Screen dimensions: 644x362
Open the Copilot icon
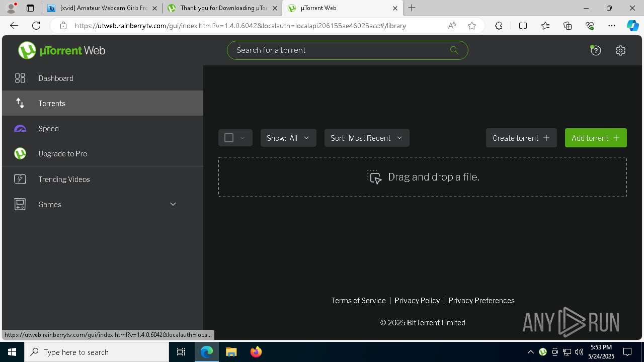(632, 26)
